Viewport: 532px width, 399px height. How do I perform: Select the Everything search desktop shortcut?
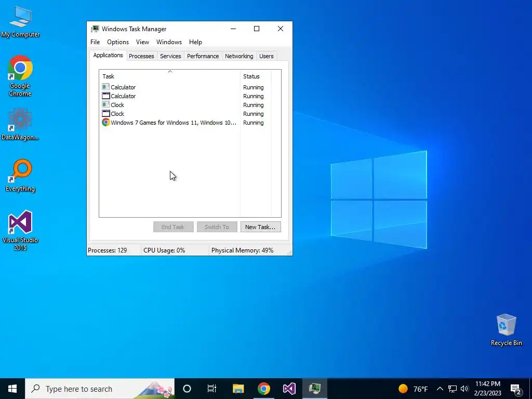20,176
